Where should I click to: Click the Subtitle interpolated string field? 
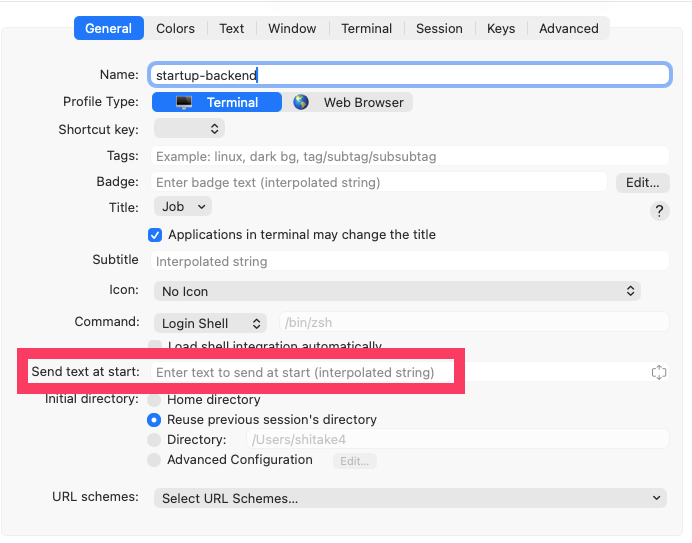coord(410,261)
